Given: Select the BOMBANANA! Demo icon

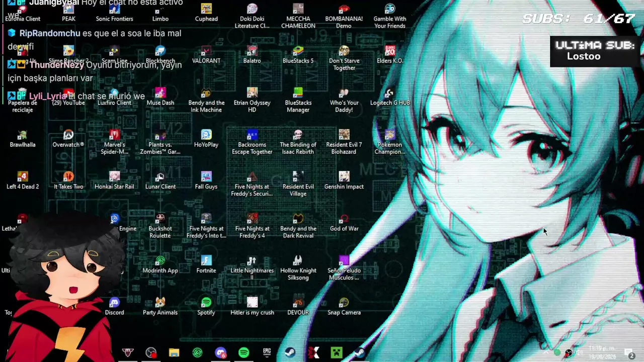Looking at the screenshot, I should [344, 16].
